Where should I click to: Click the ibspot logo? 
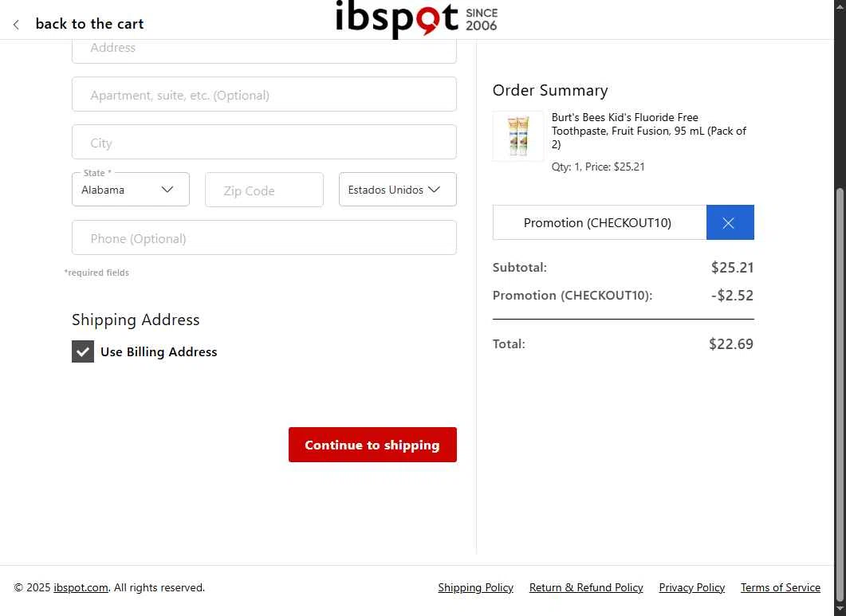[x=416, y=19]
